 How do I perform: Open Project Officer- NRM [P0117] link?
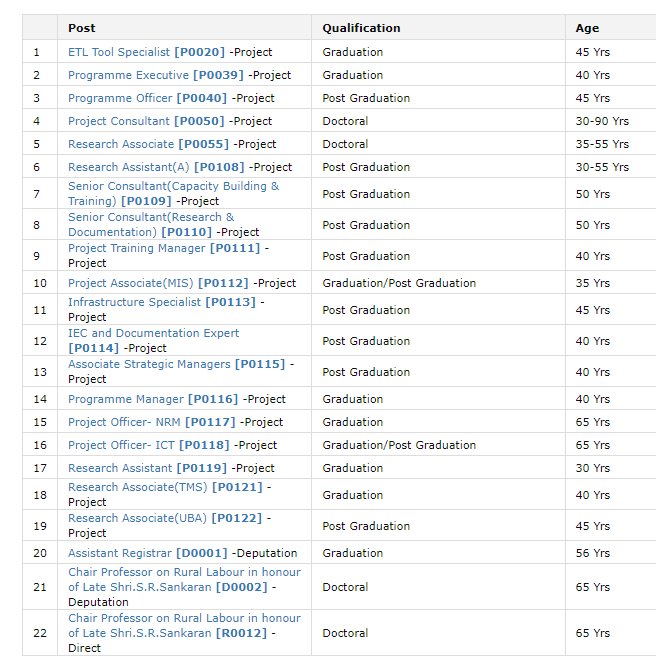pyautogui.click(x=151, y=422)
